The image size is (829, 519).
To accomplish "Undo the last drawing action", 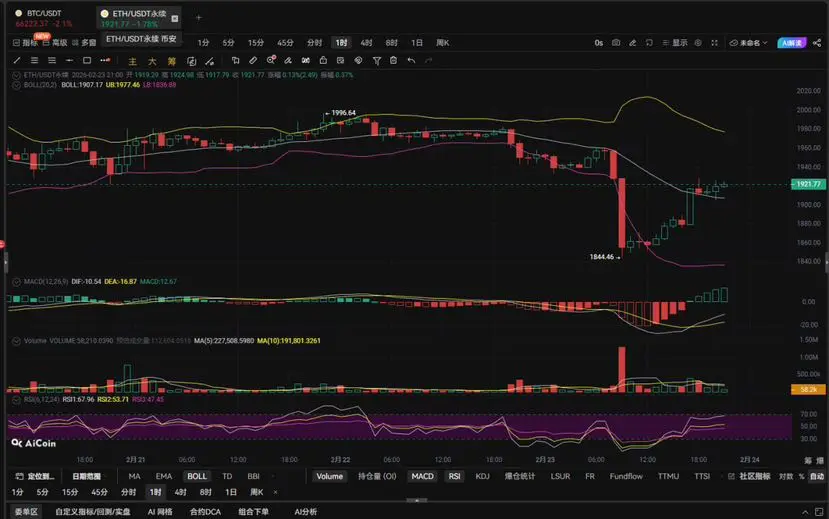I will pos(411,61).
